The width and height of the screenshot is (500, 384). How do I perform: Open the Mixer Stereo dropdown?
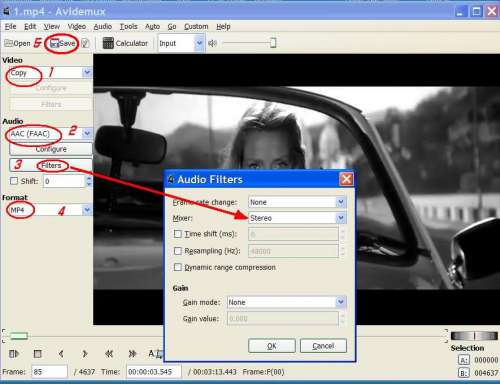(341, 218)
